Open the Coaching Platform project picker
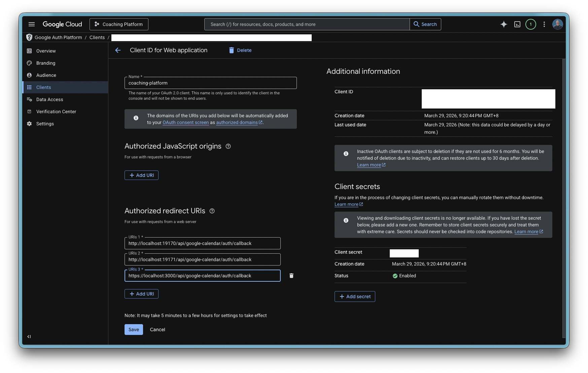This screenshot has height=373, width=588. click(119, 24)
